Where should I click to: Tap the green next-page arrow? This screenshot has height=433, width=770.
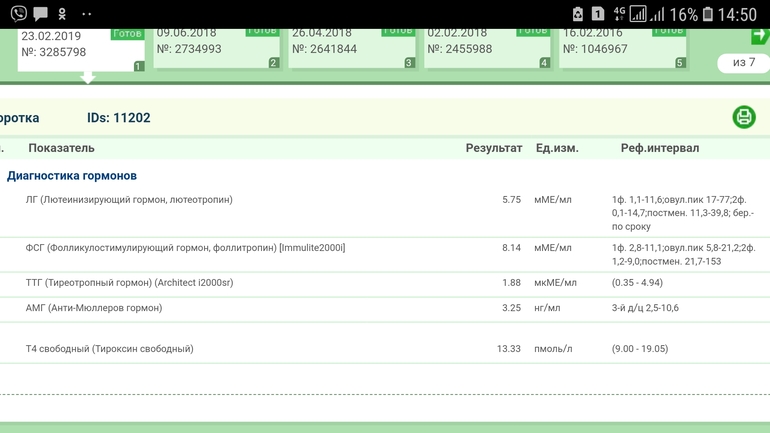pos(760,36)
